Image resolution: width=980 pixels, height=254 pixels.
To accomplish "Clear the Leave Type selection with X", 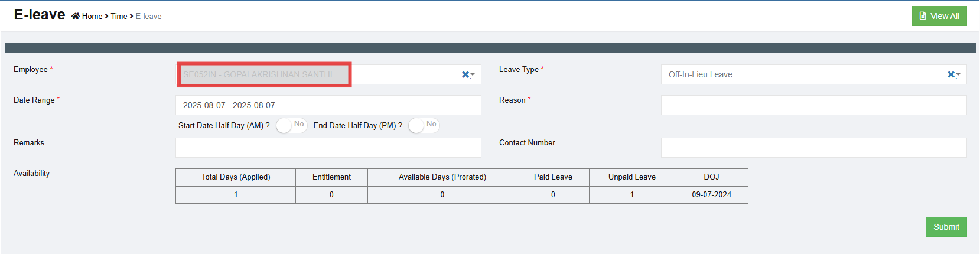I will click(950, 74).
